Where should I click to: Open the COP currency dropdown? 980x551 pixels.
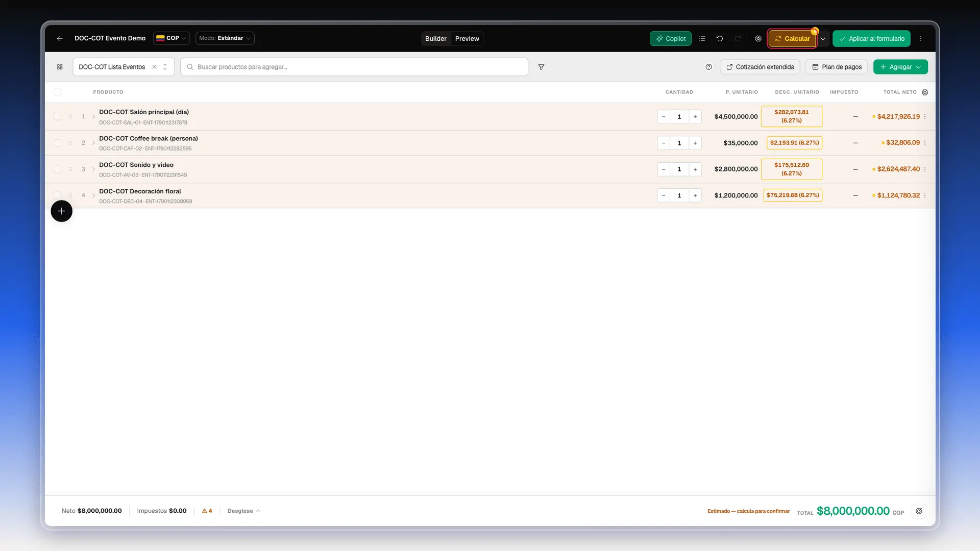(x=171, y=38)
